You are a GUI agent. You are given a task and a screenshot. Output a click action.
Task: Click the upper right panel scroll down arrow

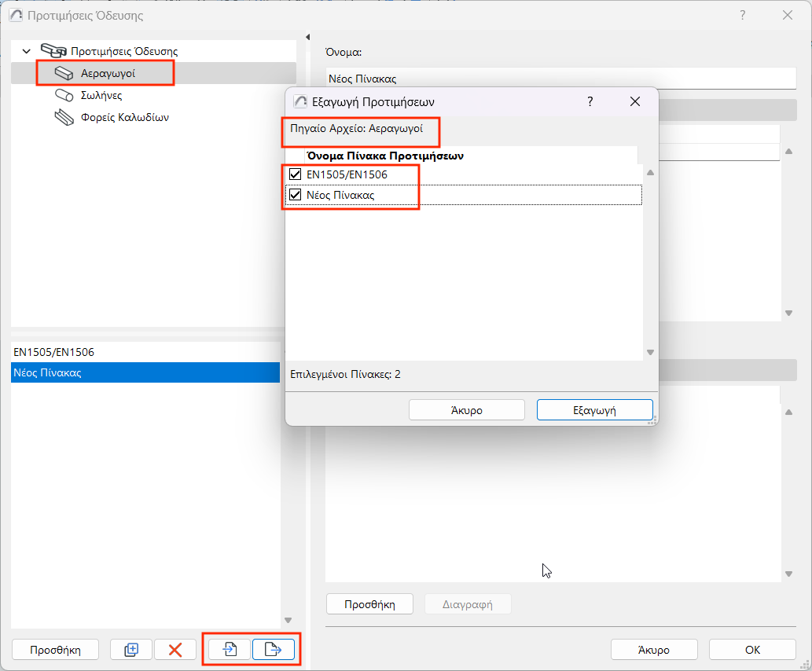pyautogui.click(x=788, y=313)
